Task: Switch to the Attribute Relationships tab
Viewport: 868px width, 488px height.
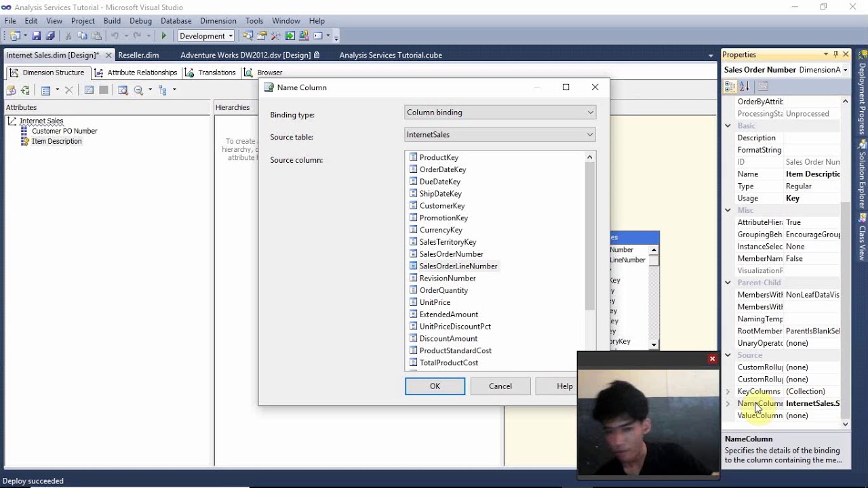Action: 136,73
